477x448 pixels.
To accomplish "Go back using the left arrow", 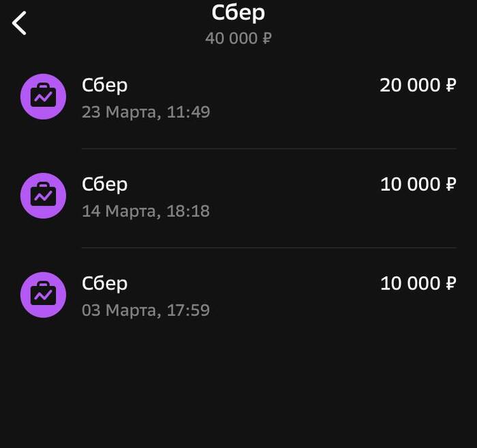I will [x=20, y=23].
